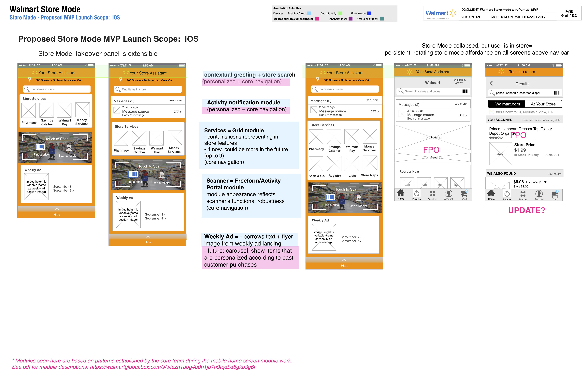Tap the 'prince lionheart dresser top diaper' search field
The image size is (588, 382).
(525, 93)
